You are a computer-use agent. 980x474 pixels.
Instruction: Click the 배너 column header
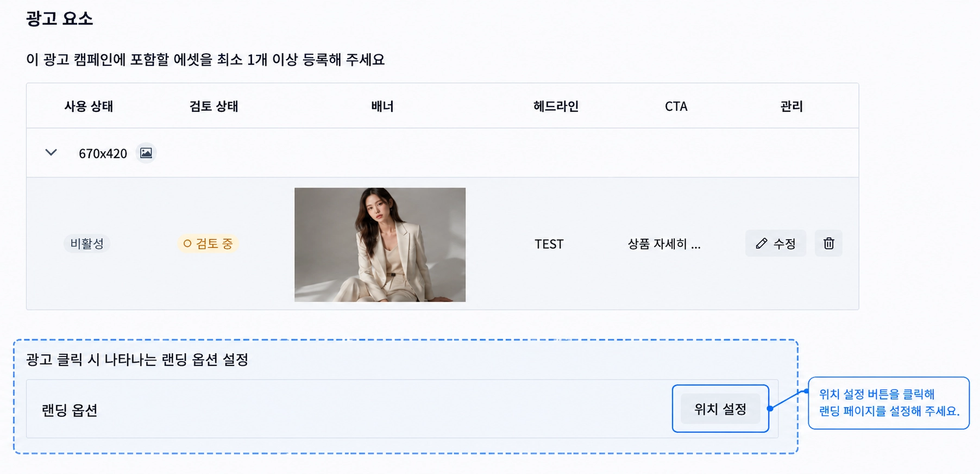382,106
